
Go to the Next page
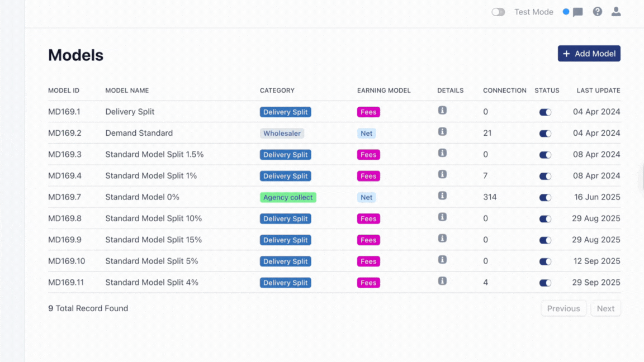pyautogui.click(x=605, y=308)
